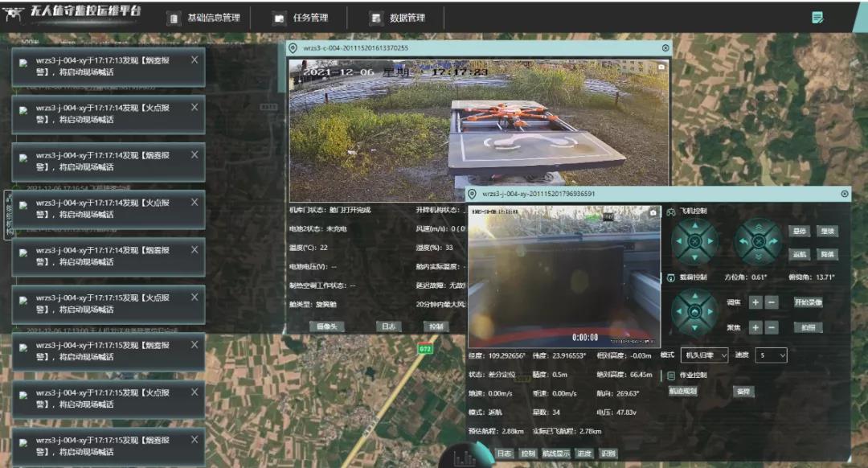Open the 数据管理 menu
Screen dimensions: 868x468
(x=396, y=18)
